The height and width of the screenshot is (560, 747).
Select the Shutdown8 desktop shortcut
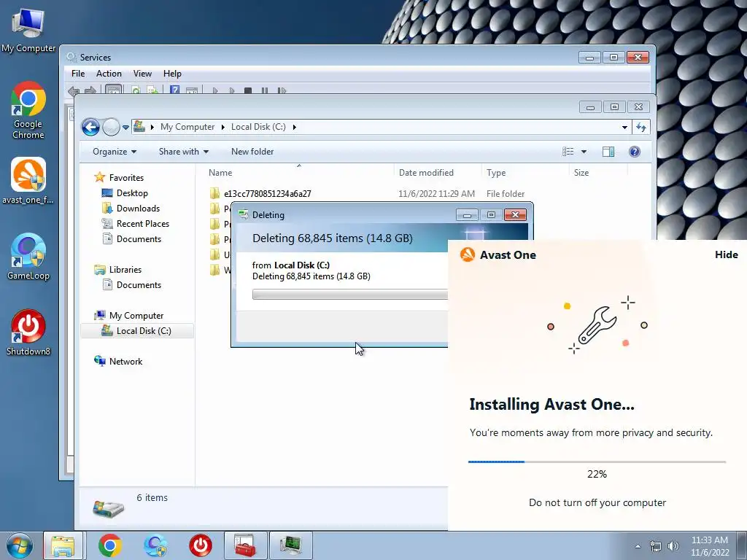point(28,332)
